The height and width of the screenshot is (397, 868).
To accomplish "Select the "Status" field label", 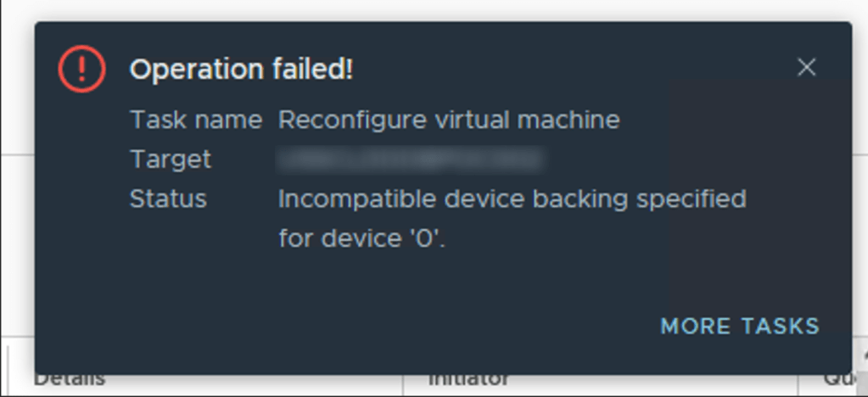I will tap(167, 199).
